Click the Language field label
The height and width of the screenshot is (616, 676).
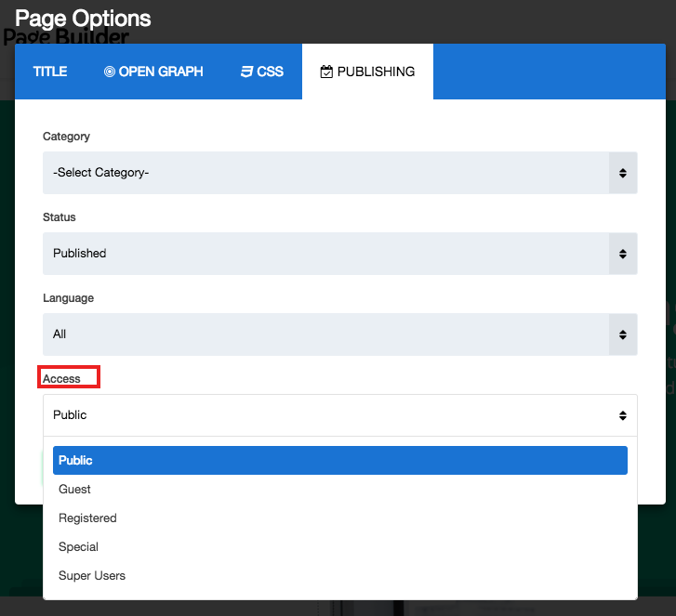68,298
